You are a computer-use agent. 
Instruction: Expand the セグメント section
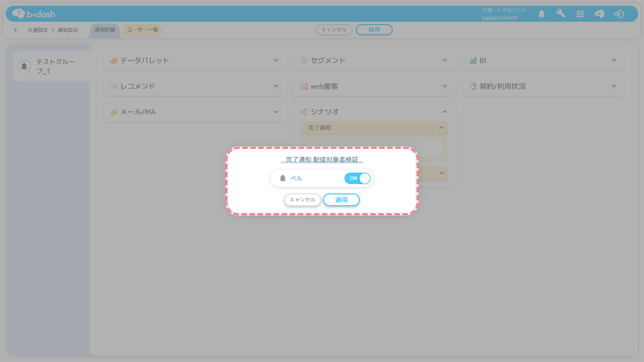point(445,60)
